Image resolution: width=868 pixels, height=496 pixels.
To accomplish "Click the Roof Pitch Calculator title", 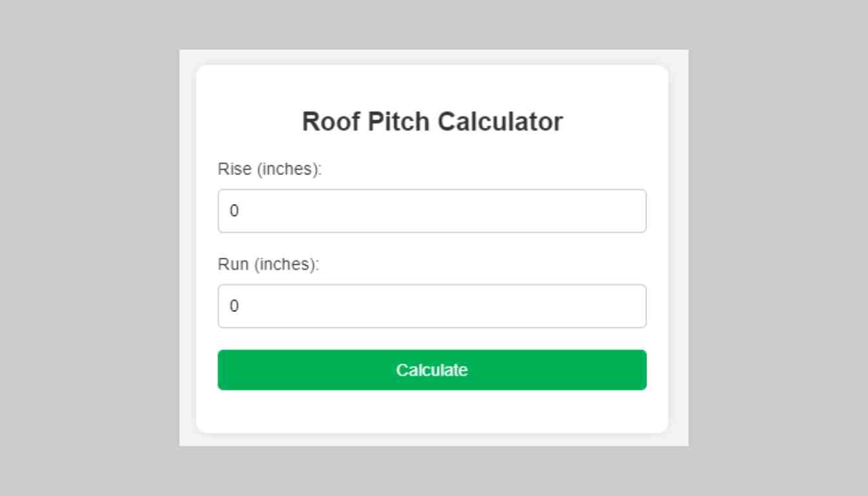I will [433, 120].
